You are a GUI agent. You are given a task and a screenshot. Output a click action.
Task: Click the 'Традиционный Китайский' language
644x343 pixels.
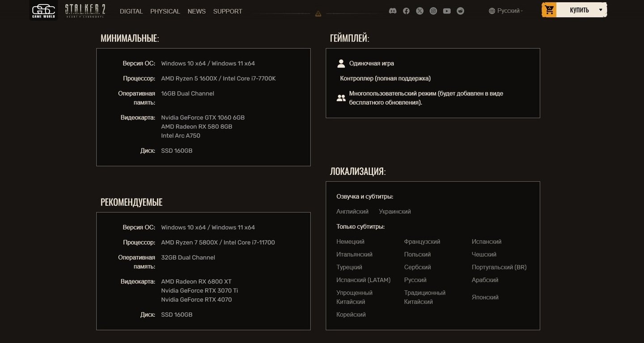pos(425,297)
